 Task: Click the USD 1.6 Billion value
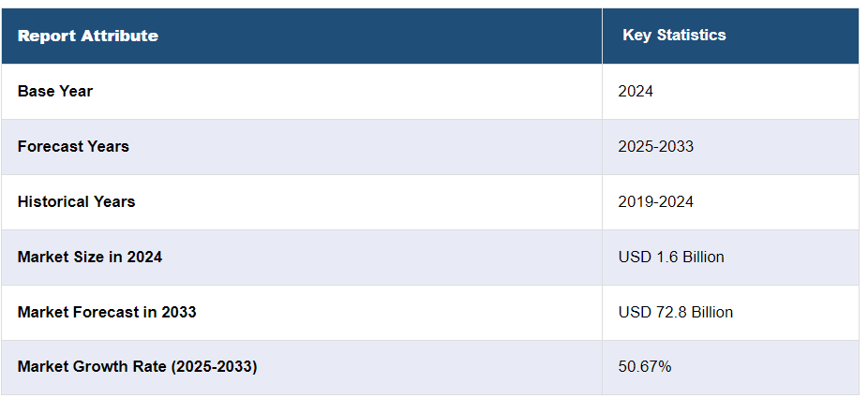670,257
